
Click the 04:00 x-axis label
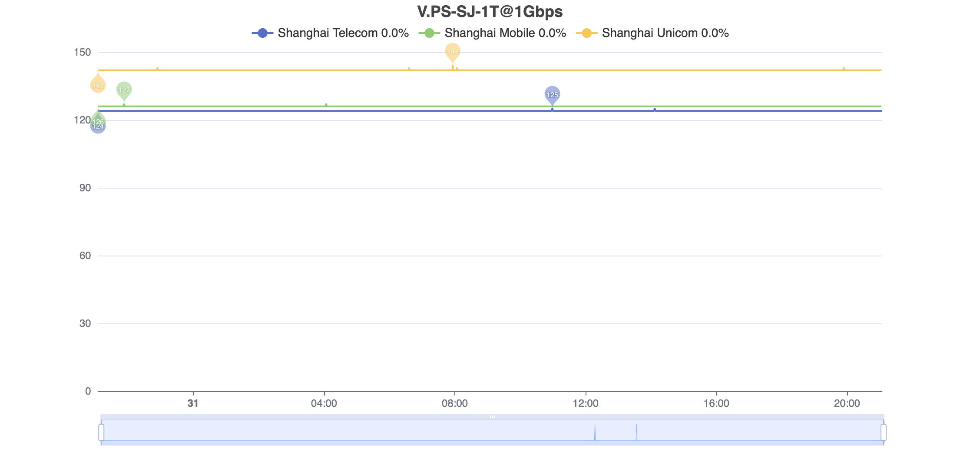[x=324, y=403]
